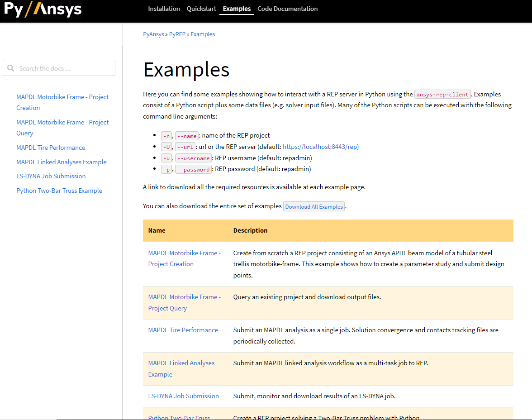Click the -p short flag code
This screenshot has width=532, height=420.
click(x=166, y=169)
